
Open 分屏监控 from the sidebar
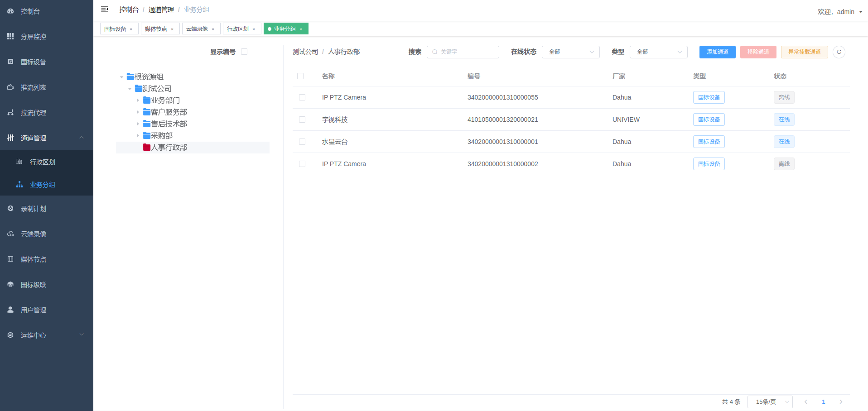point(33,37)
